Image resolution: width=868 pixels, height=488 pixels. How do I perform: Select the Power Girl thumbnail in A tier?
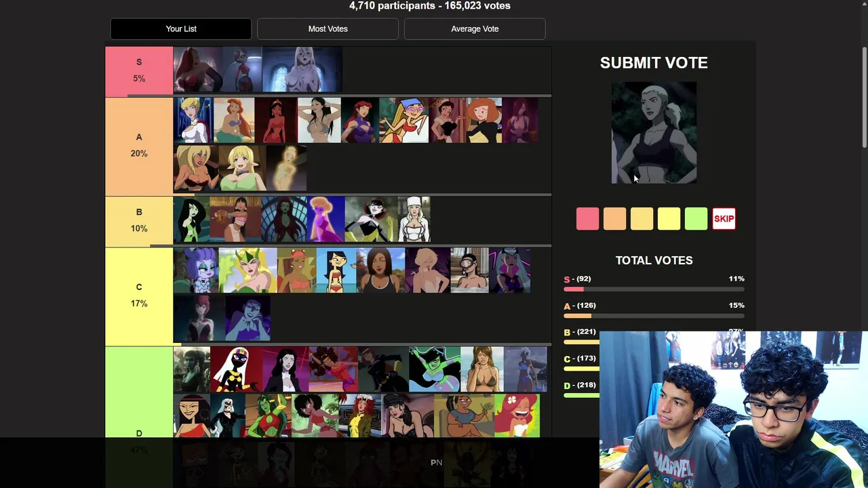[x=193, y=120]
